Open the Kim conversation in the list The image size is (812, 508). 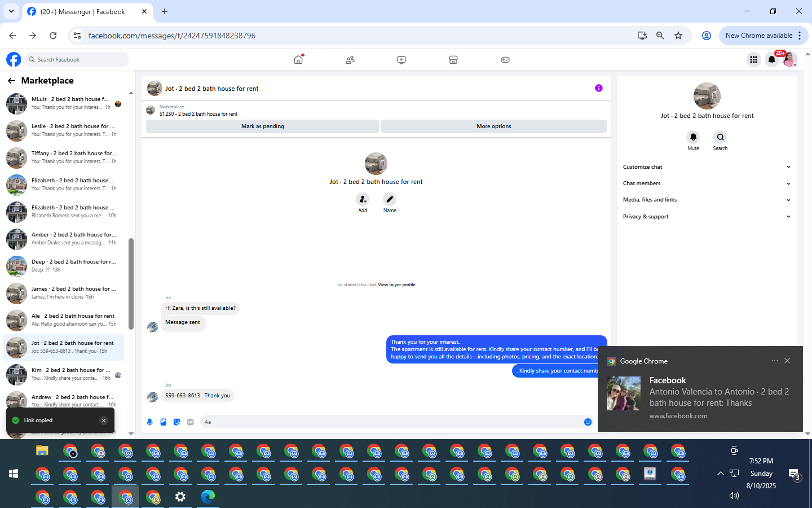click(64, 375)
